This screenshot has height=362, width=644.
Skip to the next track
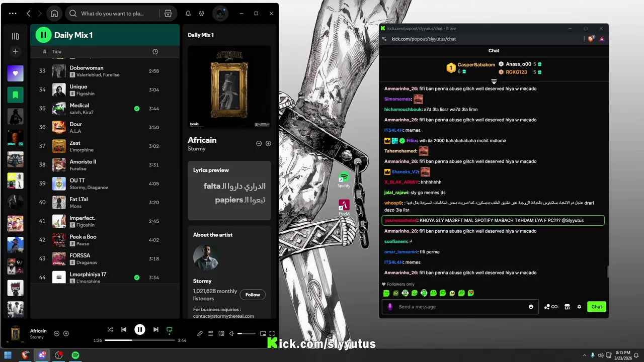click(x=156, y=330)
